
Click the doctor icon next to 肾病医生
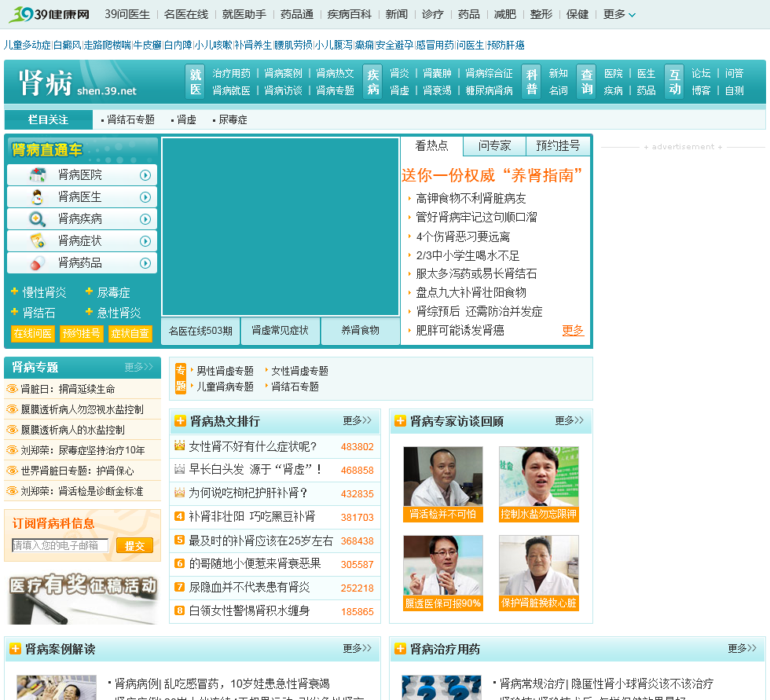38,197
